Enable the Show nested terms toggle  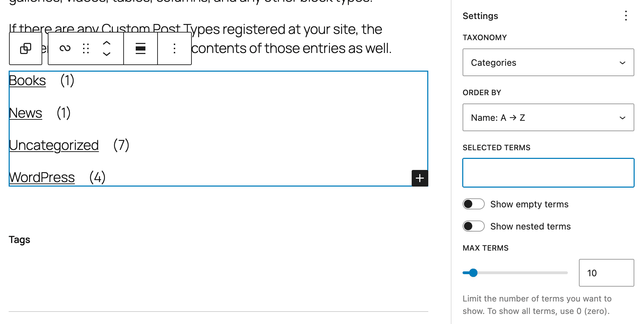pyautogui.click(x=473, y=226)
